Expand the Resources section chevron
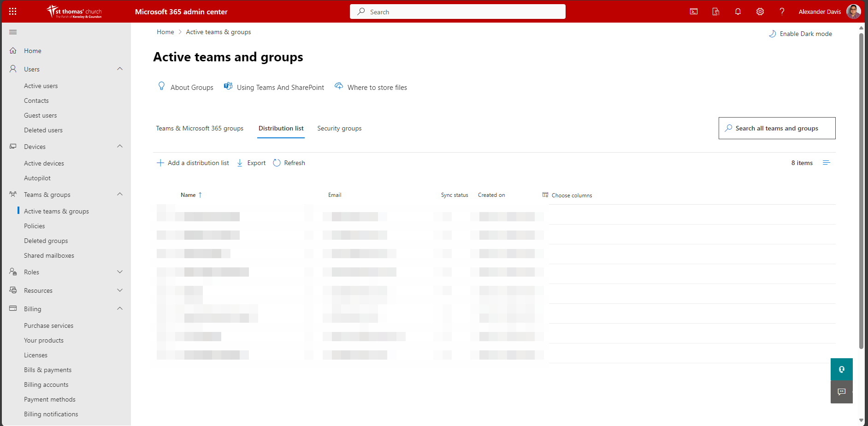This screenshot has width=868, height=426. pos(120,290)
